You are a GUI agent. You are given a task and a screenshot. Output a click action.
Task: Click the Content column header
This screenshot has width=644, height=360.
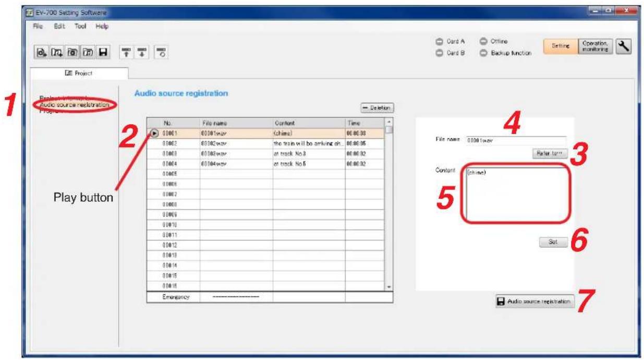pyautogui.click(x=309, y=123)
